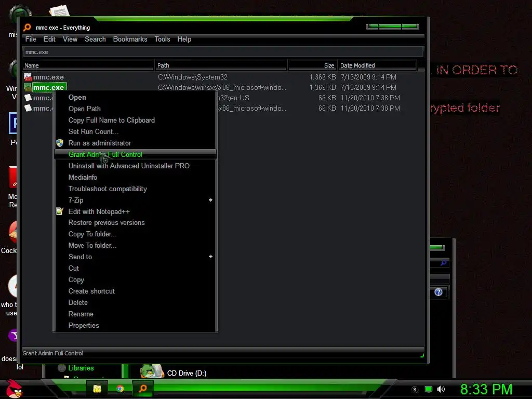This screenshot has height=399, width=532.
Task: Click the Notepad++ icon in context menu
Action: click(60, 211)
